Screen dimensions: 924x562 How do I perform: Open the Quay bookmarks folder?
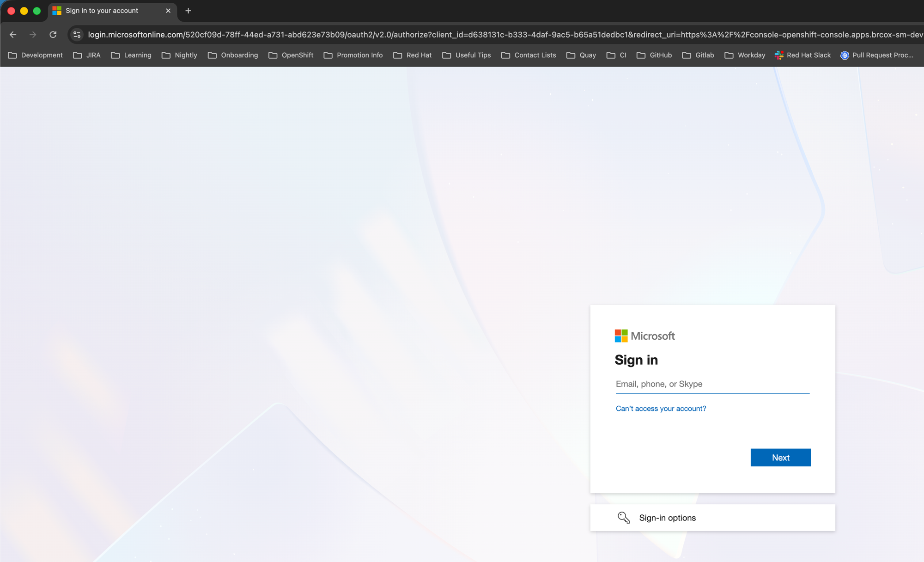[581, 55]
